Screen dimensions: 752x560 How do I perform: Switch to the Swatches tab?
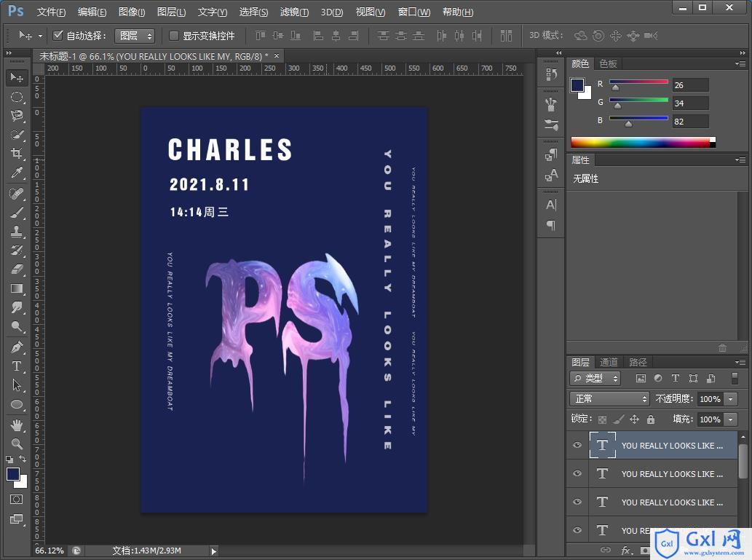coord(608,63)
